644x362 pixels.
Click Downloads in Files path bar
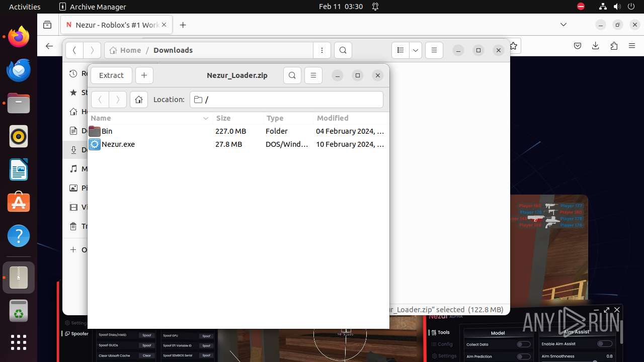pyautogui.click(x=173, y=50)
